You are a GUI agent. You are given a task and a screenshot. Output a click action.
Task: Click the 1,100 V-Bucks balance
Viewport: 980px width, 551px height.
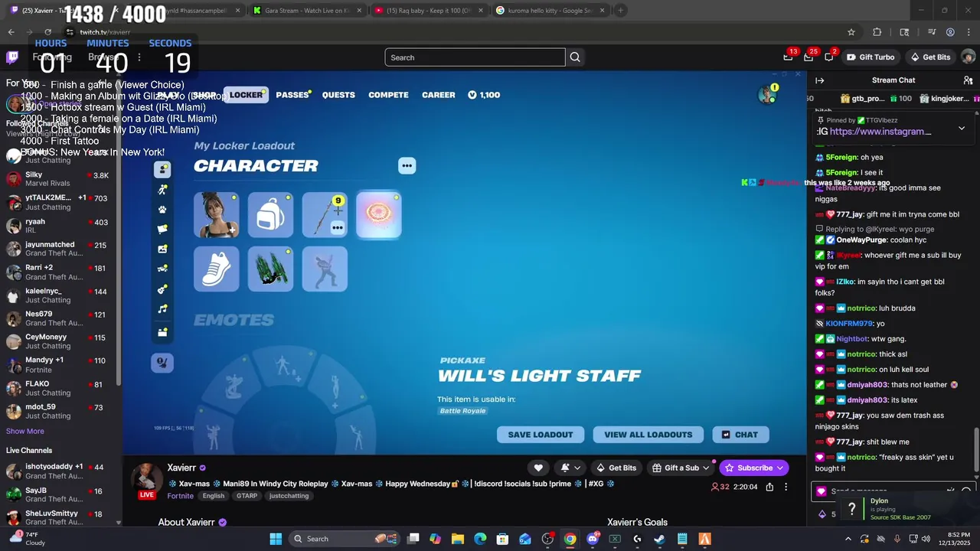coord(484,95)
